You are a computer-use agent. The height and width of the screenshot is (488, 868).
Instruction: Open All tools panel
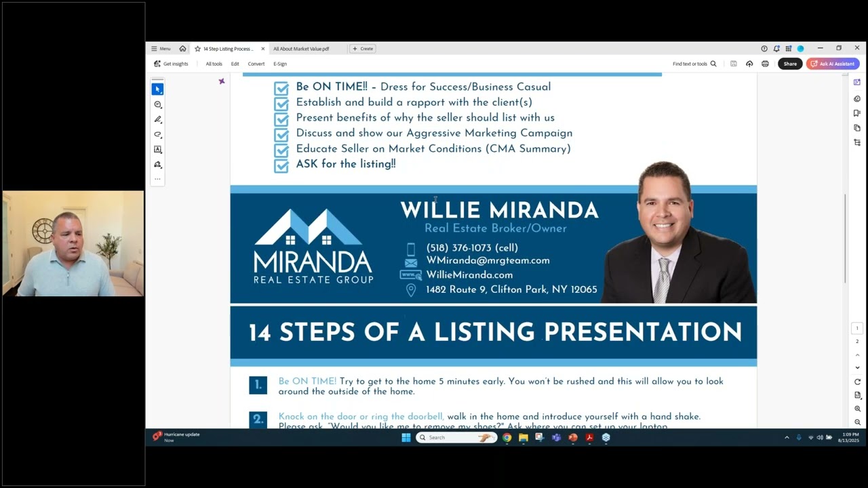point(214,64)
